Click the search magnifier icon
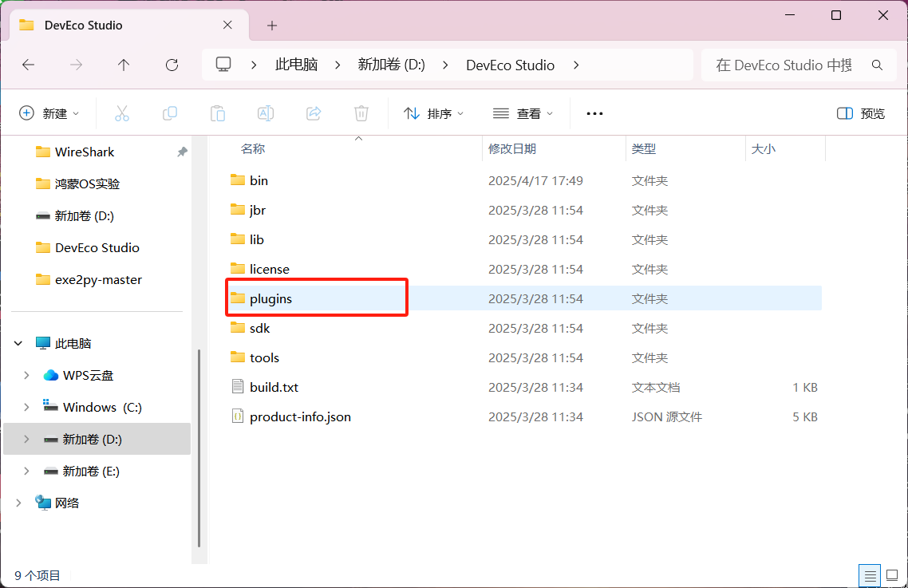 878,65
